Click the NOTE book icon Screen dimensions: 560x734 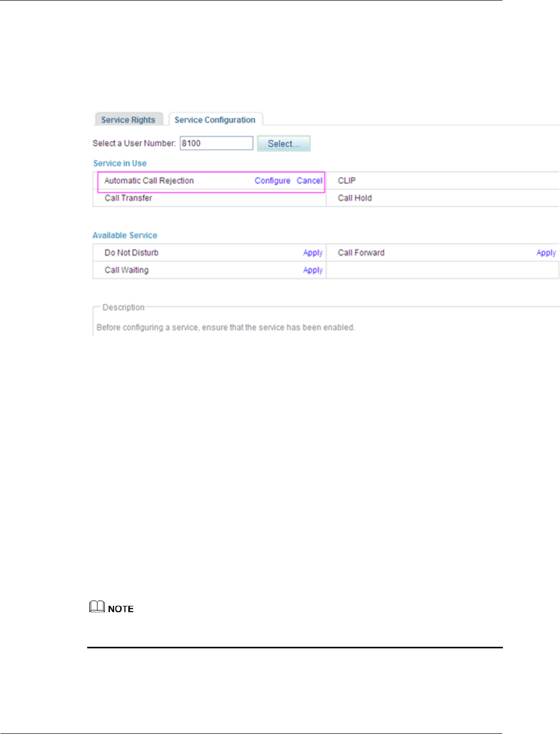click(97, 607)
